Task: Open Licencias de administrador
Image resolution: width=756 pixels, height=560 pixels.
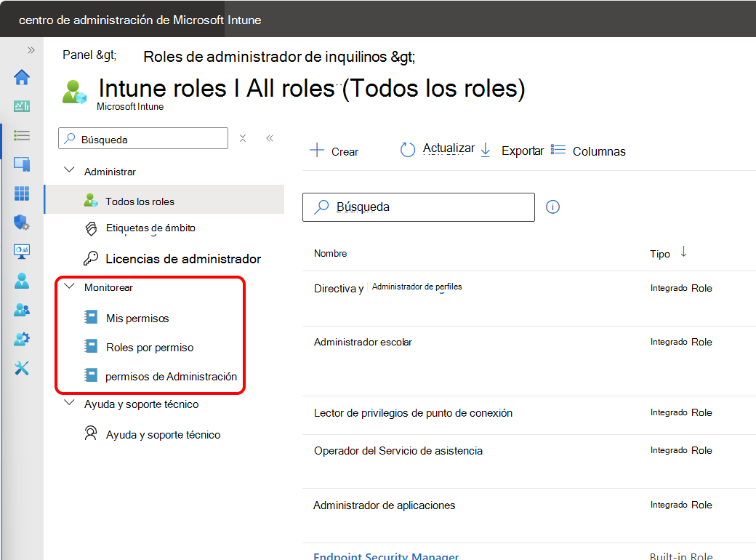Action: pos(183,259)
